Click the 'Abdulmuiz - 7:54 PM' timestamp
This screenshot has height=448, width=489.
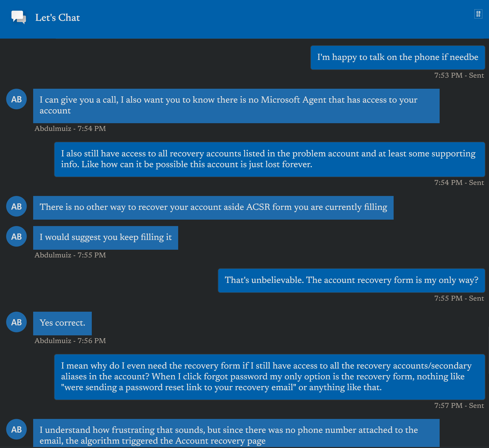(x=70, y=129)
